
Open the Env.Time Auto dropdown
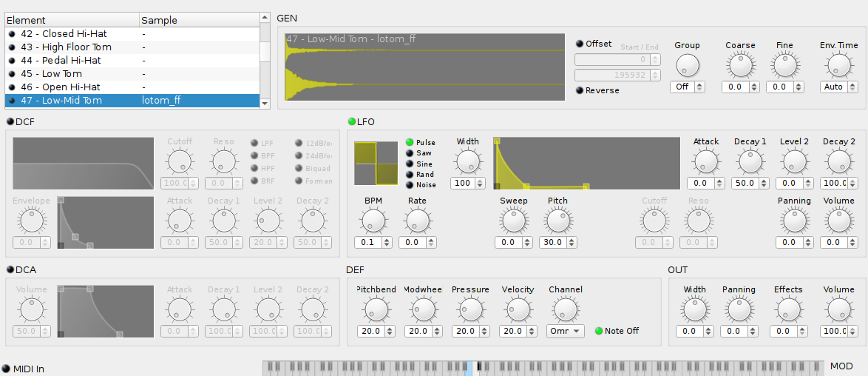pos(838,87)
